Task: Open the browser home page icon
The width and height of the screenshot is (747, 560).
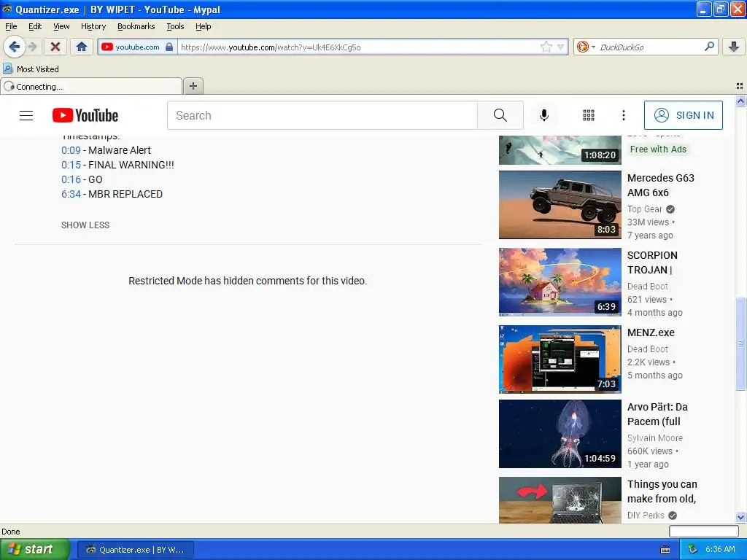Action: point(82,47)
